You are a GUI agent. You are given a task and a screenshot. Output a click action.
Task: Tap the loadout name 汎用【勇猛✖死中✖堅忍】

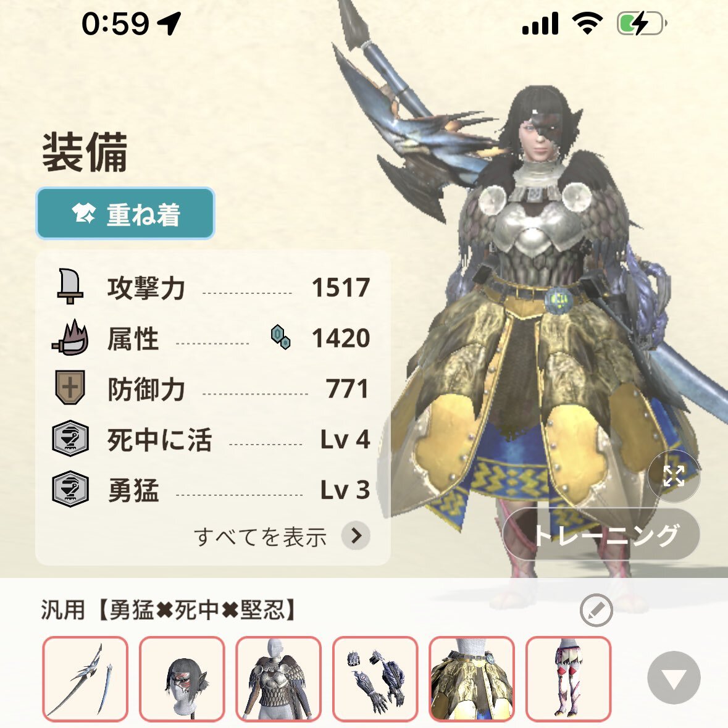click(x=169, y=609)
